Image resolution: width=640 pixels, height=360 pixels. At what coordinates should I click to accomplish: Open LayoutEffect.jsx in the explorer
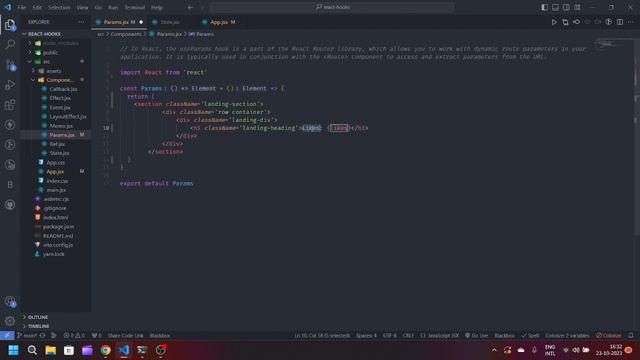68,117
